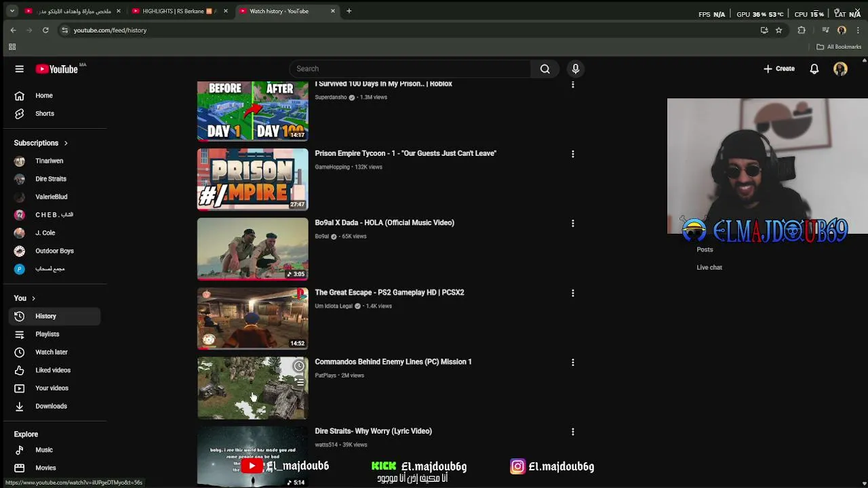This screenshot has height=488, width=868.
Task: Open PatPlays channel link
Action: point(325,375)
